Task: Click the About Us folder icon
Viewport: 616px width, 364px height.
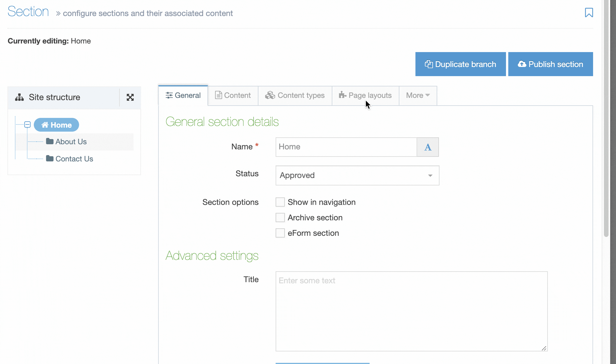Action: pyautogui.click(x=50, y=141)
